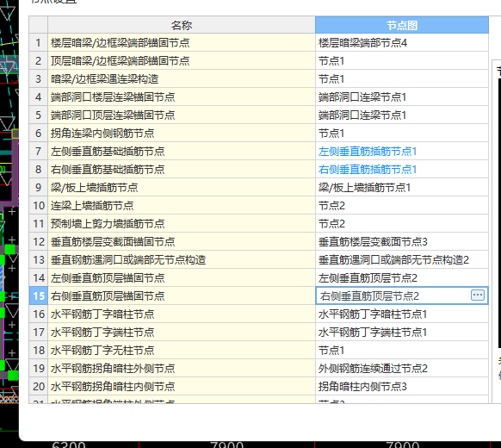Select name cell 右侧垂直筋顶层锚固节点
501x448 pixels.
click(x=182, y=296)
